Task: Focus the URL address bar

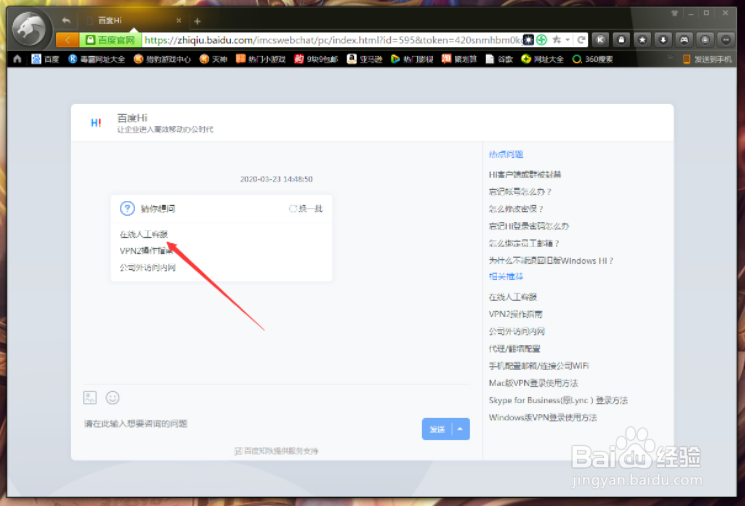Action: point(333,40)
